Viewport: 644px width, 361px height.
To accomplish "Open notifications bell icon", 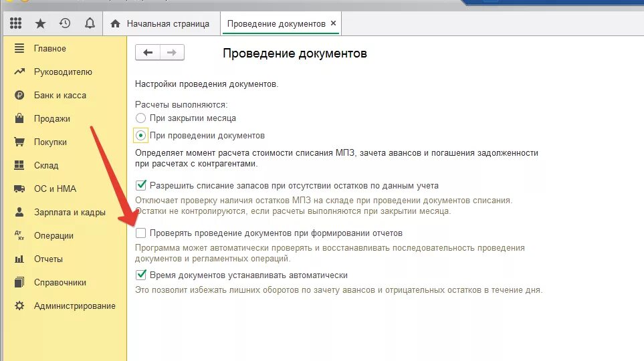I will pos(90,23).
